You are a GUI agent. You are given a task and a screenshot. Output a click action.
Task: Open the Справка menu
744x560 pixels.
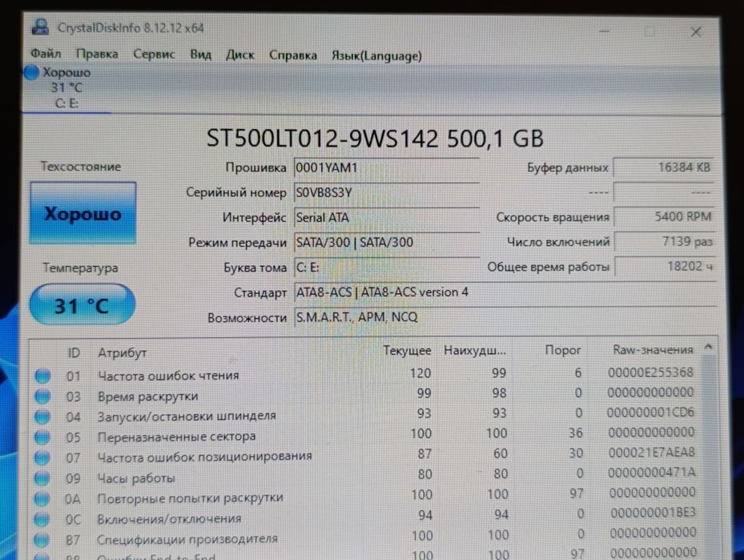click(x=293, y=55)
